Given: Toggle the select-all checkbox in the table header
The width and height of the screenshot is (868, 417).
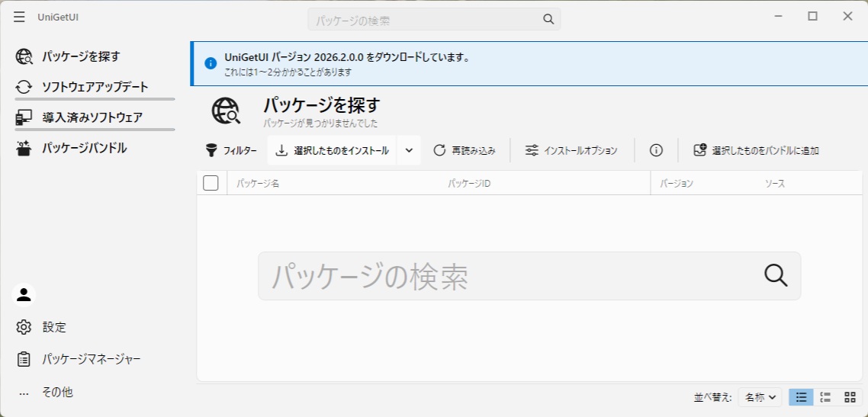Looking at the screenshot, I should pos(211,182).
